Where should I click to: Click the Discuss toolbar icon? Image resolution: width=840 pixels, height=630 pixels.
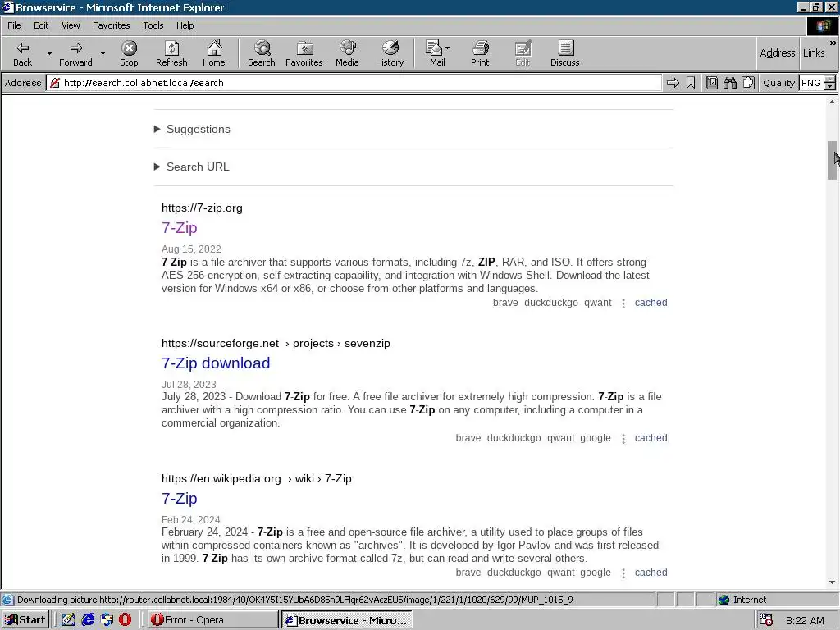point(564,53)
